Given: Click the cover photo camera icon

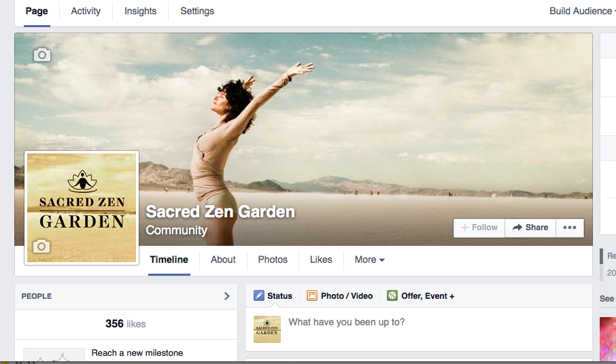Looking at the screenshot, I should pos(42,55).
